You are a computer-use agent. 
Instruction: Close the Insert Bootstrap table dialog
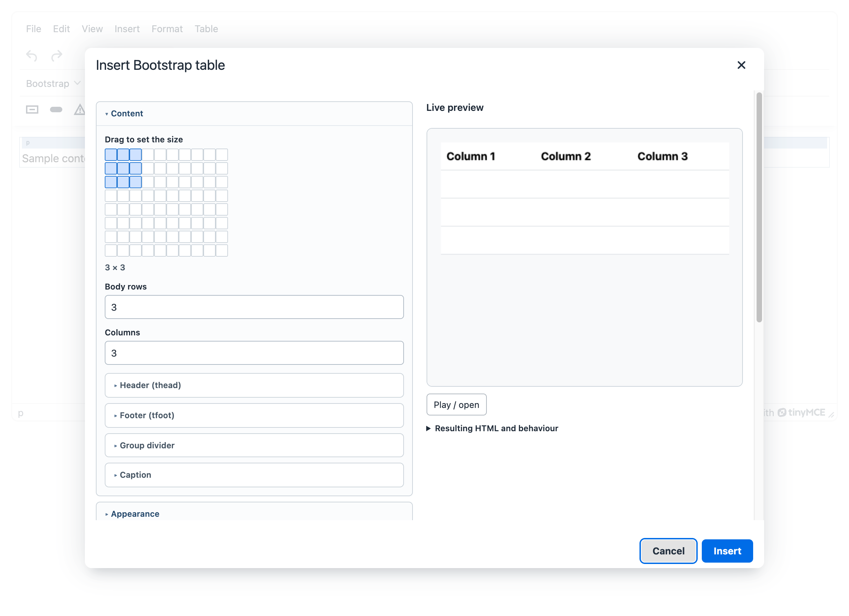(x=741, y=65)
